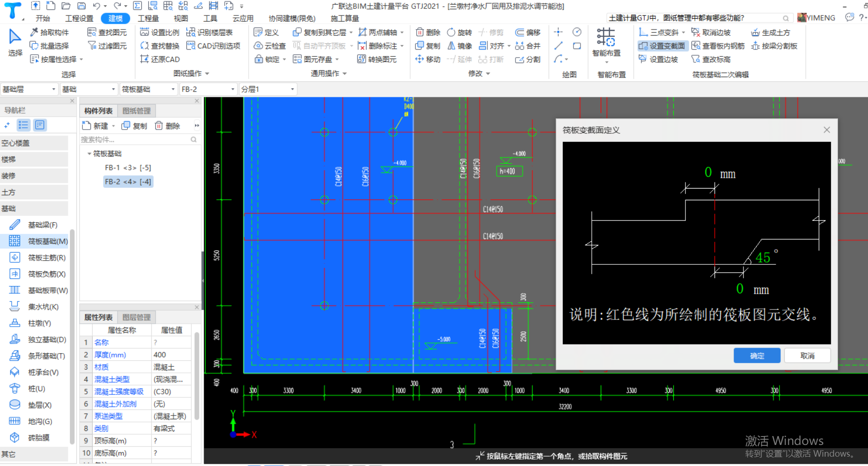The width and height of the screenshot is (868, 466).
Task: Click 设置变截面 variable section tool
Action: [x=662, y=46]
